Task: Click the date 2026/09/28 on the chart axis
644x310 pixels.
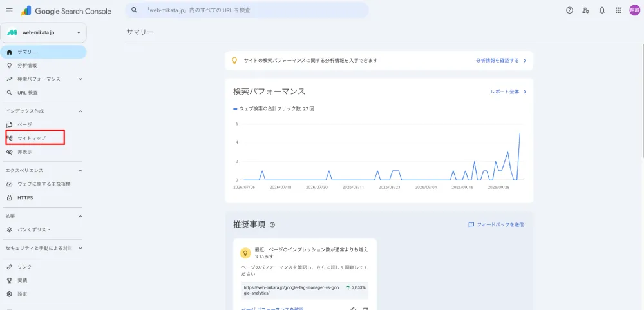Action: pos(498,187)
